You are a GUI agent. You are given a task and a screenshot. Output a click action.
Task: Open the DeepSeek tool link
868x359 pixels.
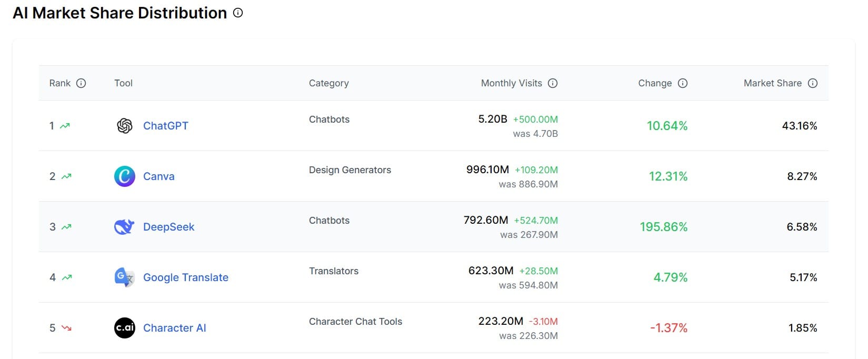pyautogui.click(x=169, y=227)
